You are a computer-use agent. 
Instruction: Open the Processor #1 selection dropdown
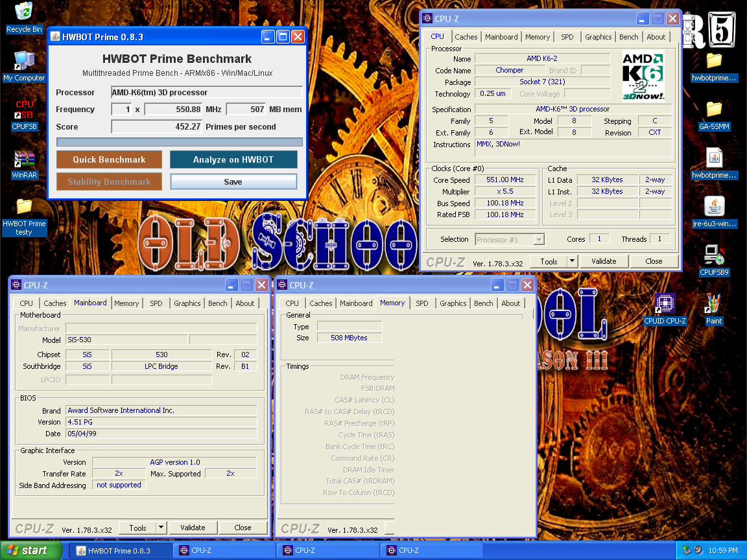click(x=510, y=240)
